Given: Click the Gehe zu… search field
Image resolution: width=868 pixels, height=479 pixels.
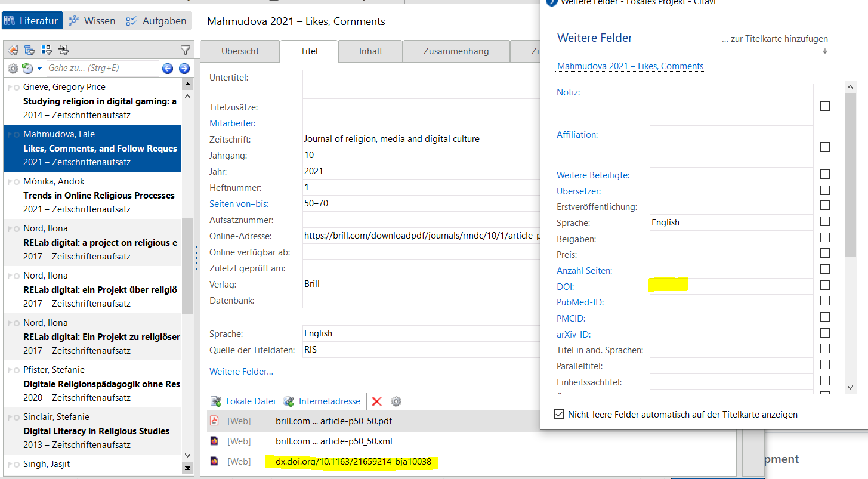Looking at the screenshot, I should 101,69.
